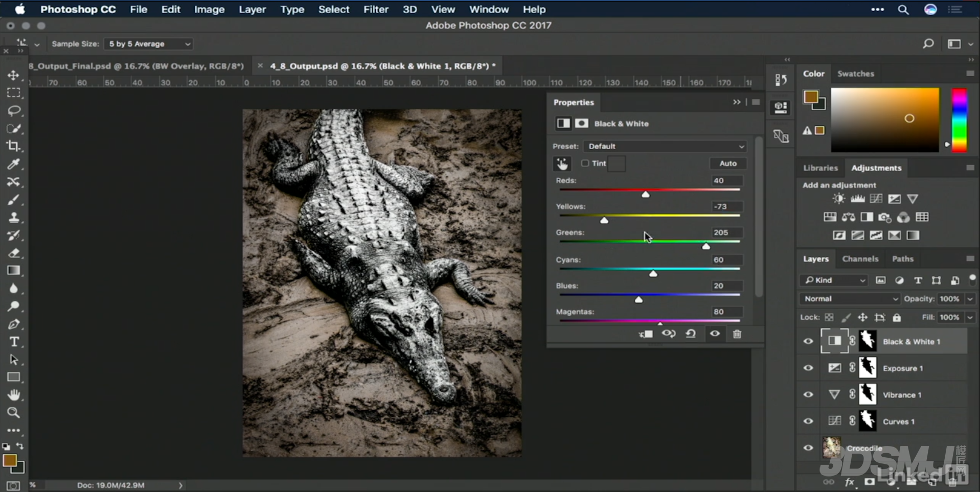Select the Move tool
Screen dimensions: 980x492
point(14,75)
